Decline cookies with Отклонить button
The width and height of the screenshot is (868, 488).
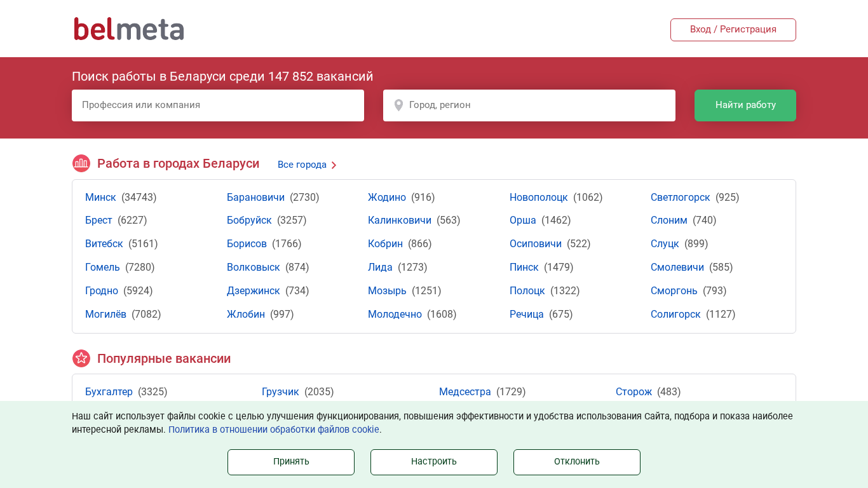tap(577, 462)
